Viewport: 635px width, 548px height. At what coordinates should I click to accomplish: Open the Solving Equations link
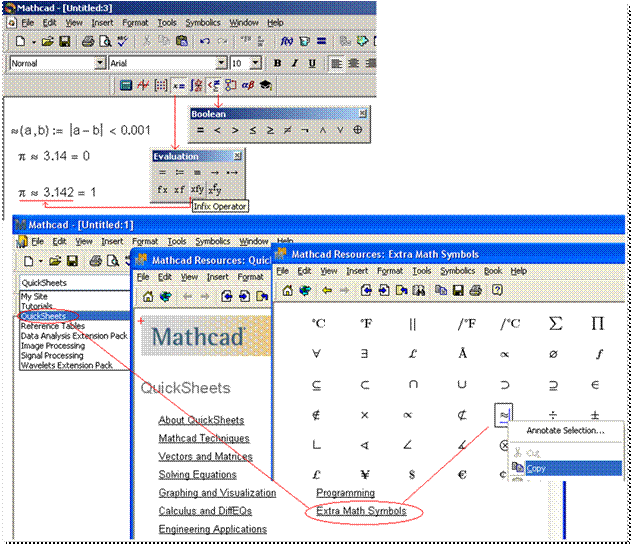198,474
